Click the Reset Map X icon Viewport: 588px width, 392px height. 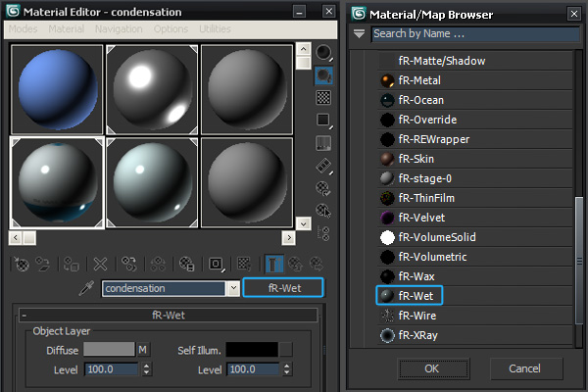(x=100, y=264)
